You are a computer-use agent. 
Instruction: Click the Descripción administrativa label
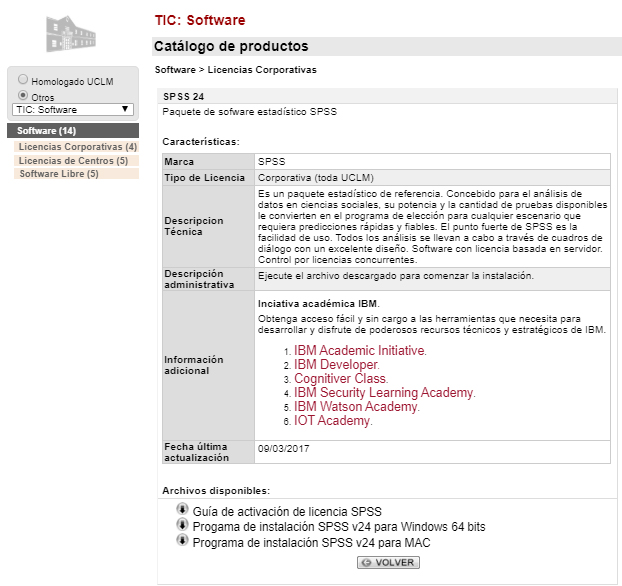[x=199, y=279]
